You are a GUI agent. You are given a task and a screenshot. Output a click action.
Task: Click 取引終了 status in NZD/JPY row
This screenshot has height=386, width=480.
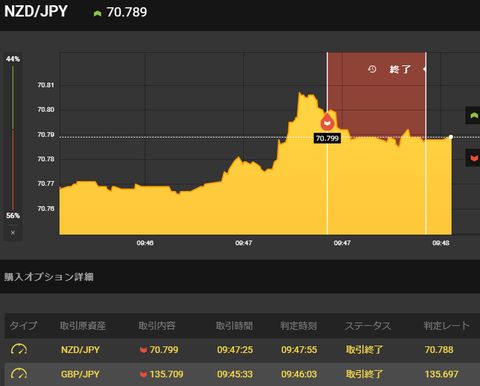tap(364, 350)
